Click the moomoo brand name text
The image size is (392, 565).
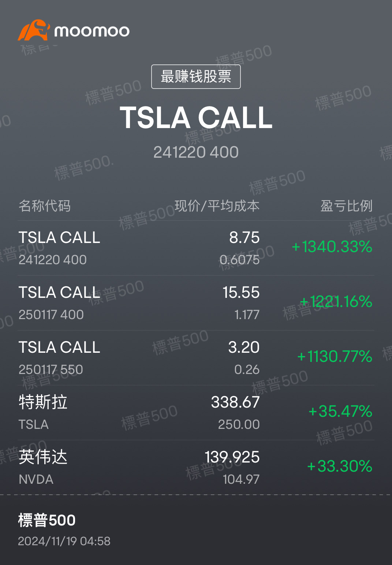click(x=92, y=31)
